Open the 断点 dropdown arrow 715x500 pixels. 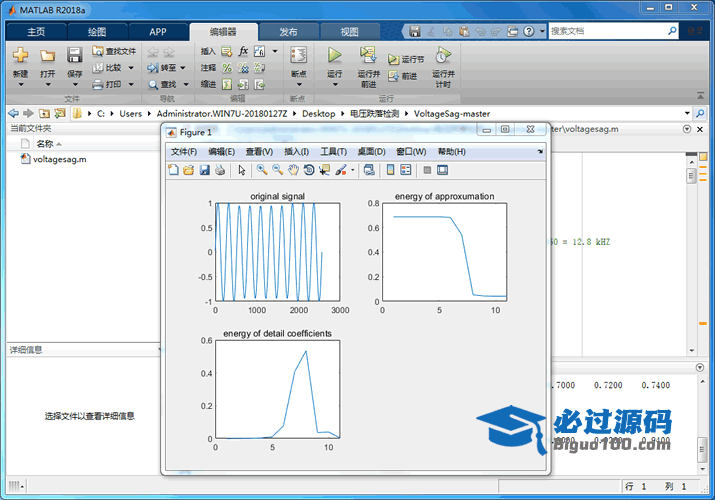(x=299, y=84)
